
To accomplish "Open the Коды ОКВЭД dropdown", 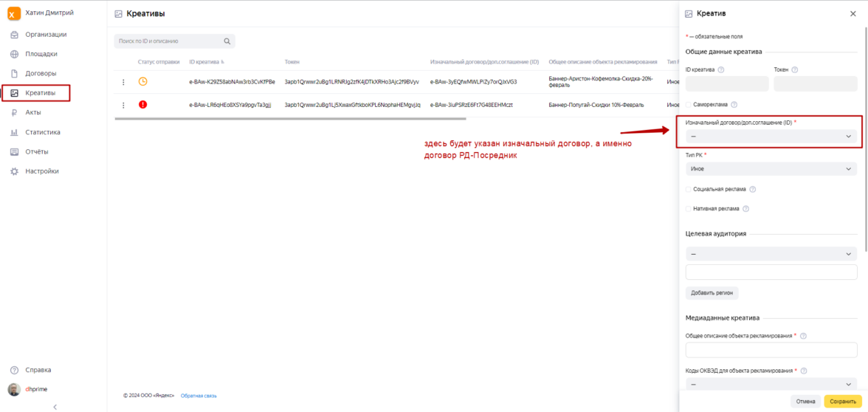I will [771, 384].
